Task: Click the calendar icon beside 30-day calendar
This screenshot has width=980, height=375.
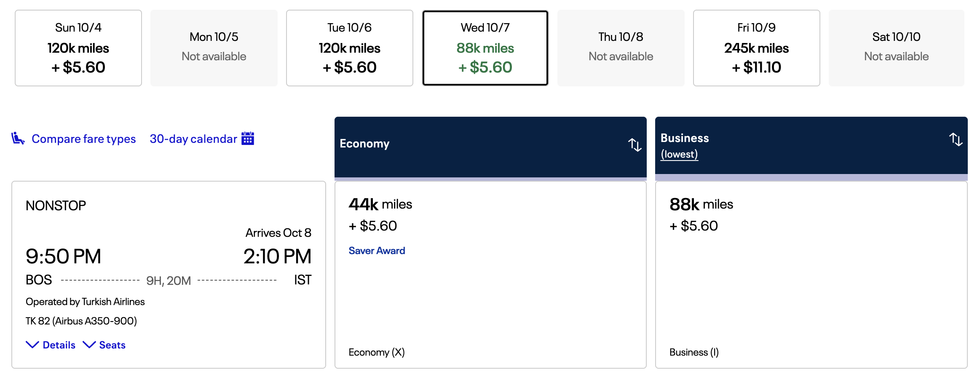Action: (x=247, y=138)
